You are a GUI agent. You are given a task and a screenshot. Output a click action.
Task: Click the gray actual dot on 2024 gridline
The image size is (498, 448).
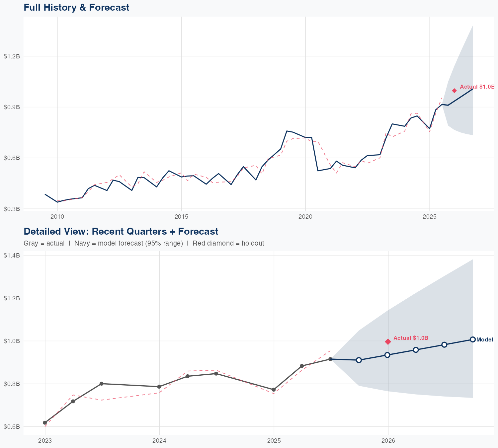pos(159,387)
